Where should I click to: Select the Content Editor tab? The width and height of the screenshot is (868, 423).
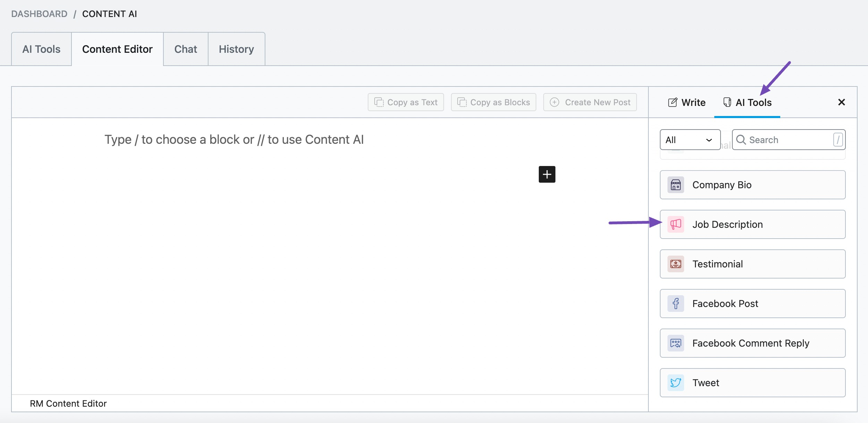[x=117, y=49]
